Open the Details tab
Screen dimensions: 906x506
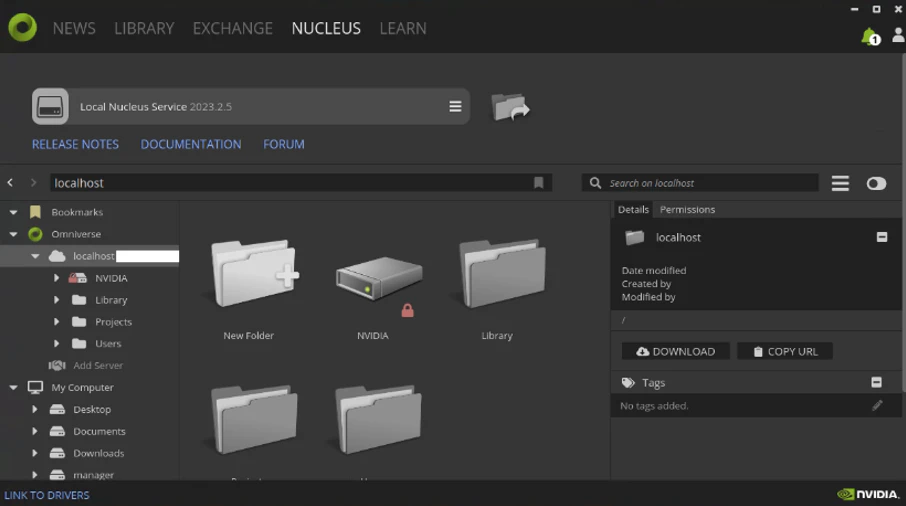point(633,210)
